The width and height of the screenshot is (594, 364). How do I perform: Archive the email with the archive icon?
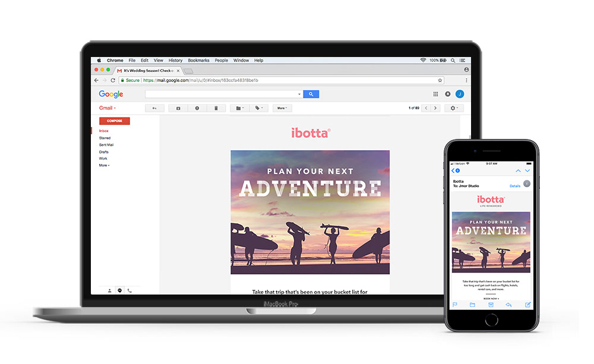(x=178, y=108)
